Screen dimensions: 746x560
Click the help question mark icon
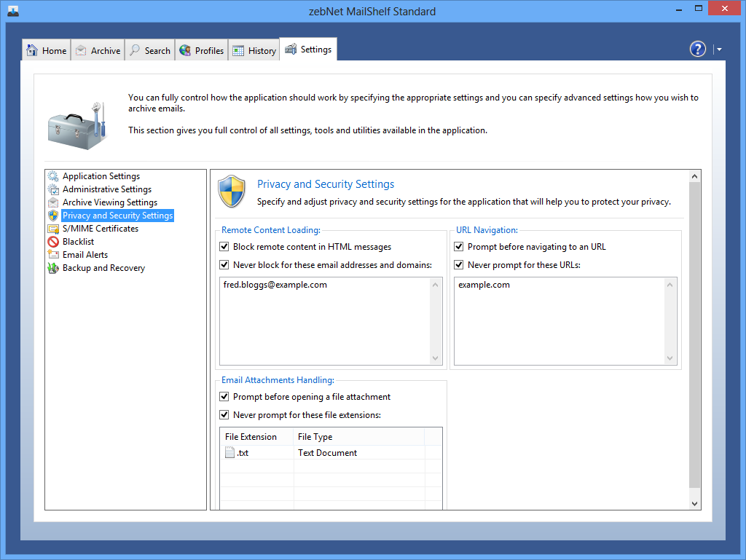[698, 49]
